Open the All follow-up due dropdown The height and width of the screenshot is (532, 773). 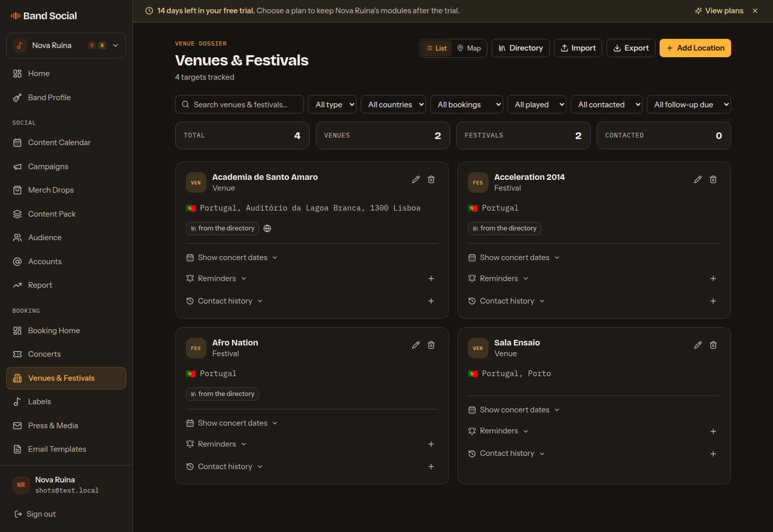(689, 105)
